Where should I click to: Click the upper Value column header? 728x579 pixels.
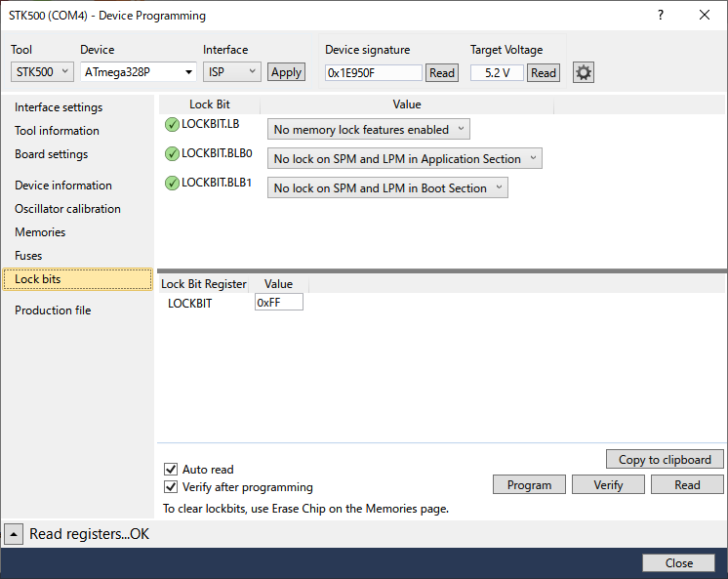(407, 104)
